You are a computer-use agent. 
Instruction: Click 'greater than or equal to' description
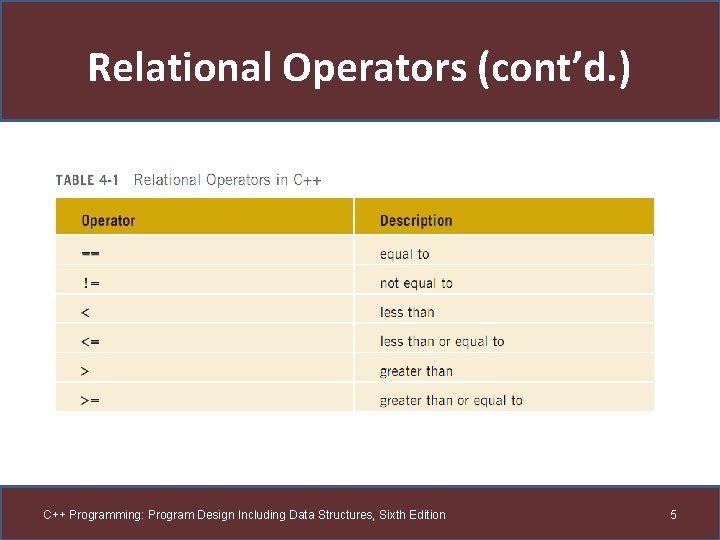[451, 400]
